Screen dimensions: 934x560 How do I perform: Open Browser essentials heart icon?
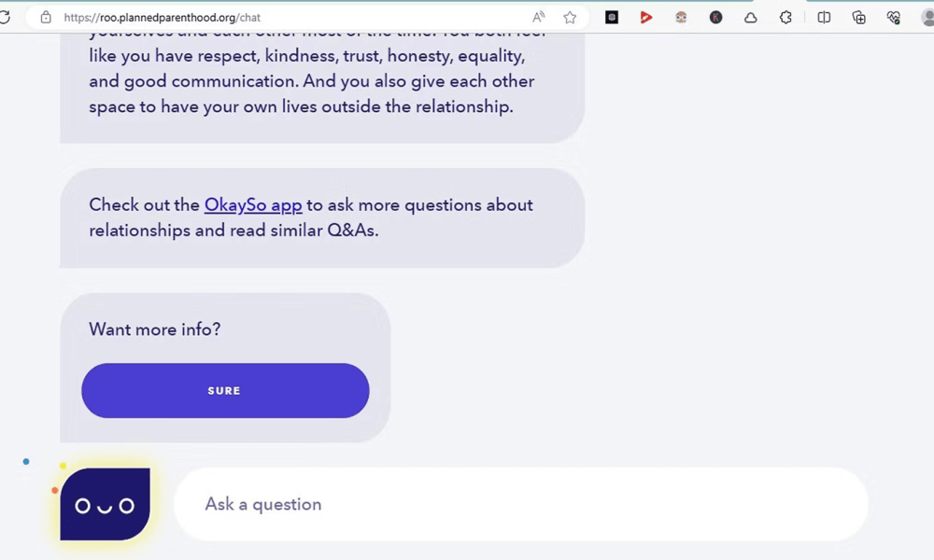pyautogui.click(x=894, y=17)
